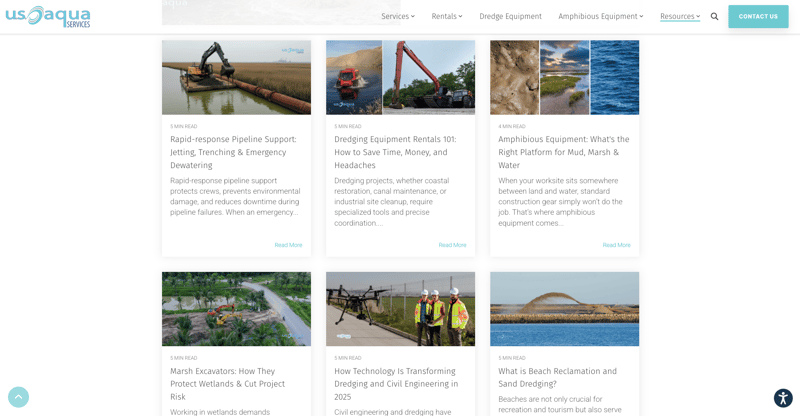The image size is (800, 416).
Task: Open the search magnifier icon
Action: pyautogui.click(x=714, y=16)
